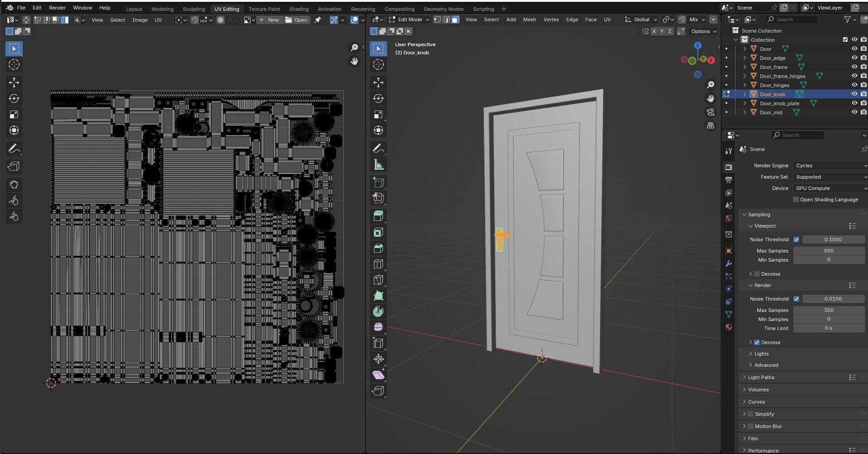868x454 pixels.
Task: Select the Knife tool
Action: point(378,280)
